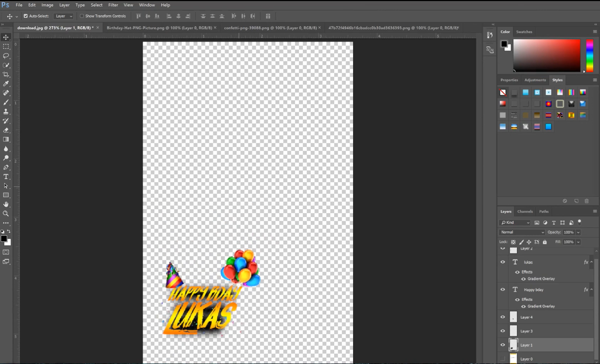Hide the lukas text layer
The width and height of the screenshot is (600, 364).
pyautogui.click(x=503, y=262)
